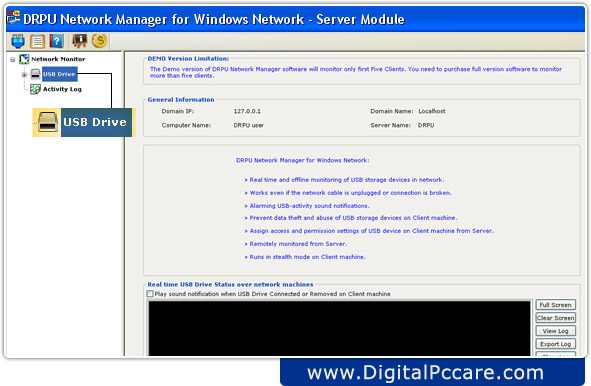Click the Activity Log chart icon

click(35, 89)
